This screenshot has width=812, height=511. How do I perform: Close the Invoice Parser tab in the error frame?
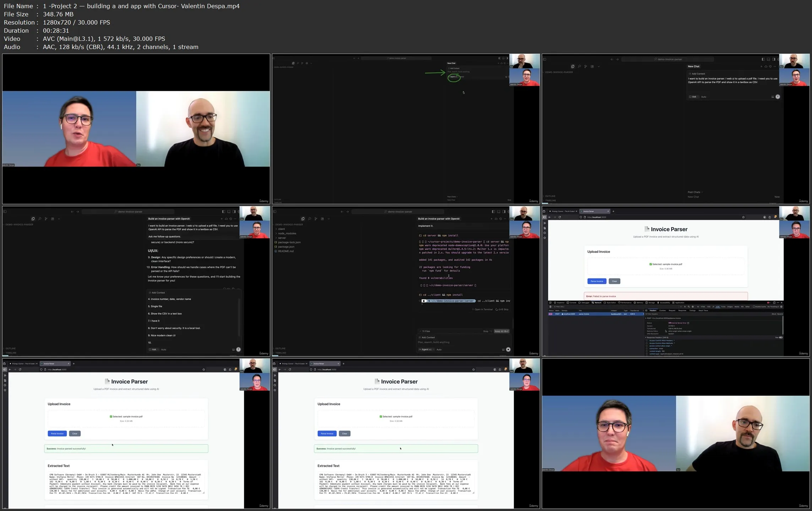(608, 211)
